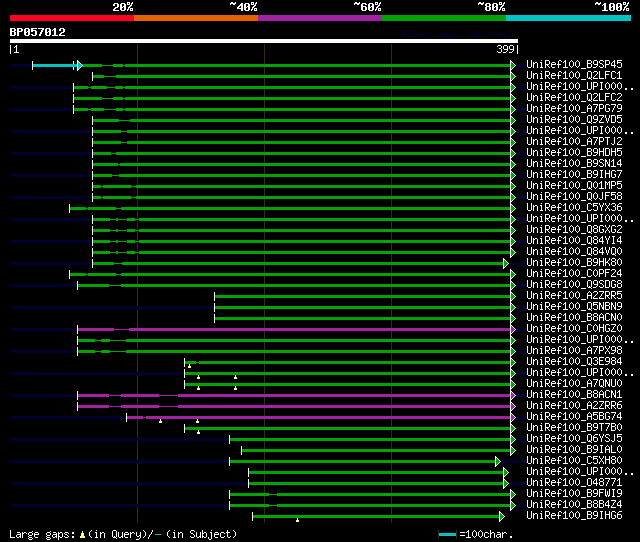Select the UniRef100_C0HGZ0 label
This screenshot has height=542, width=640.
coord(574,329)
